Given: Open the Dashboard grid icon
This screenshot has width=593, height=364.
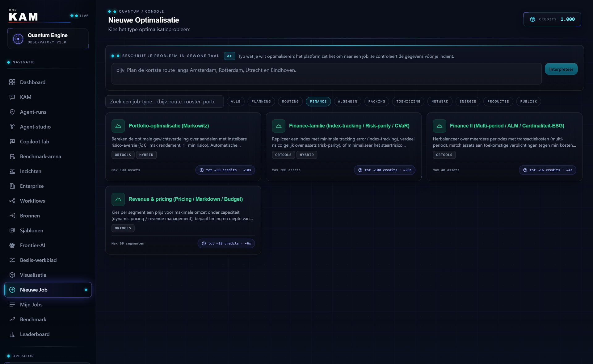Looking at the screenshot, I should coord(12,82).
